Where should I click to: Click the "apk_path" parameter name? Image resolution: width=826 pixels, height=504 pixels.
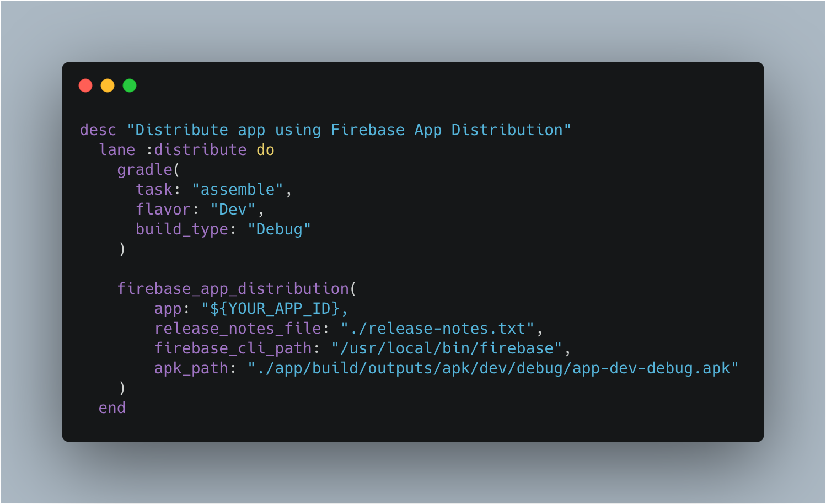191,368
